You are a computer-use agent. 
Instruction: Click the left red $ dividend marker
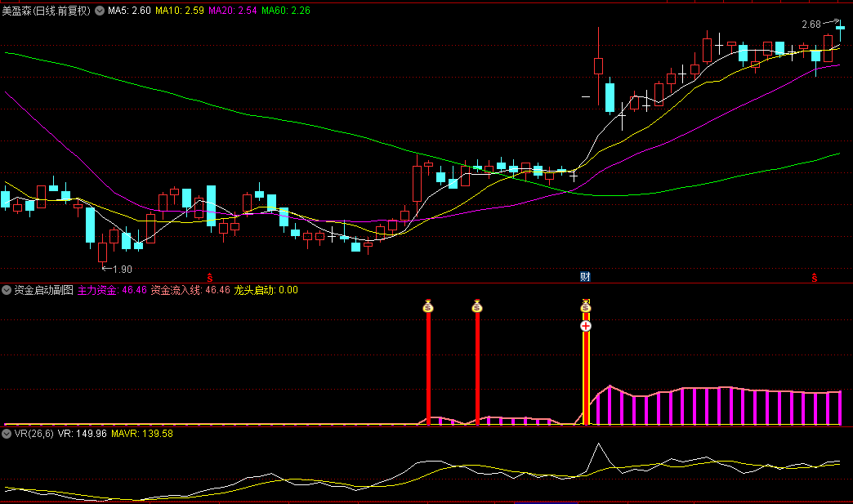[210, 278]
